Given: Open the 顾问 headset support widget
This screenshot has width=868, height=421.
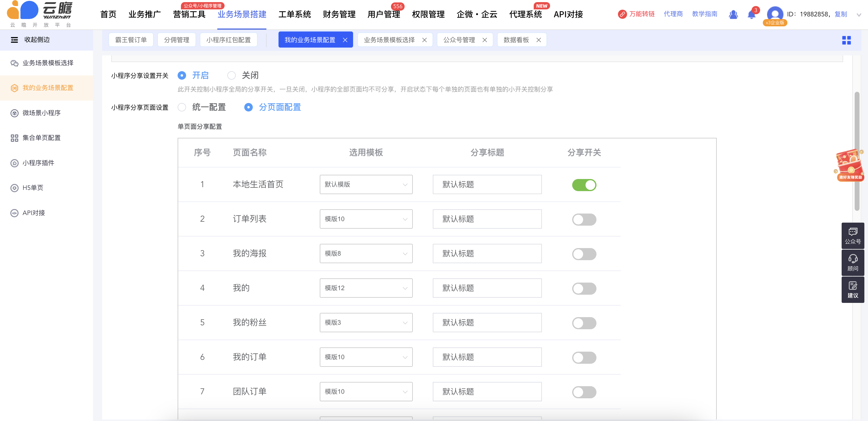Looking at the screenshot, I should coord(853,263).
